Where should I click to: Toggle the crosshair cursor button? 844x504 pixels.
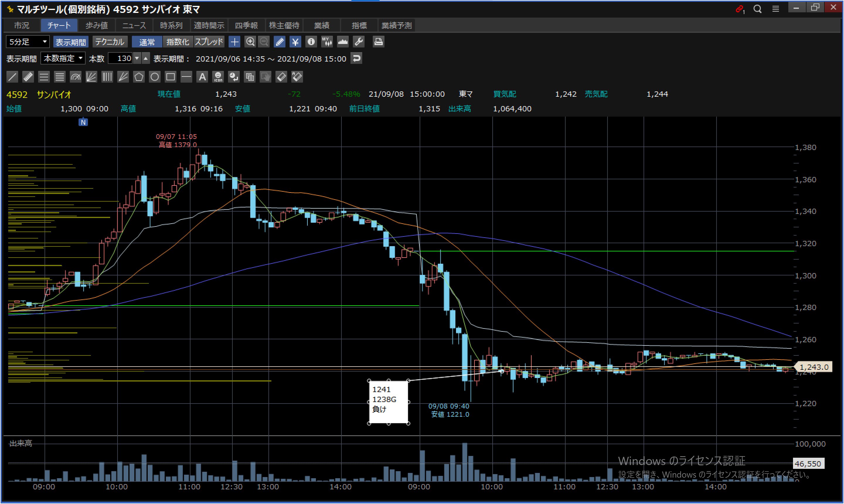[x=234, y=42]
